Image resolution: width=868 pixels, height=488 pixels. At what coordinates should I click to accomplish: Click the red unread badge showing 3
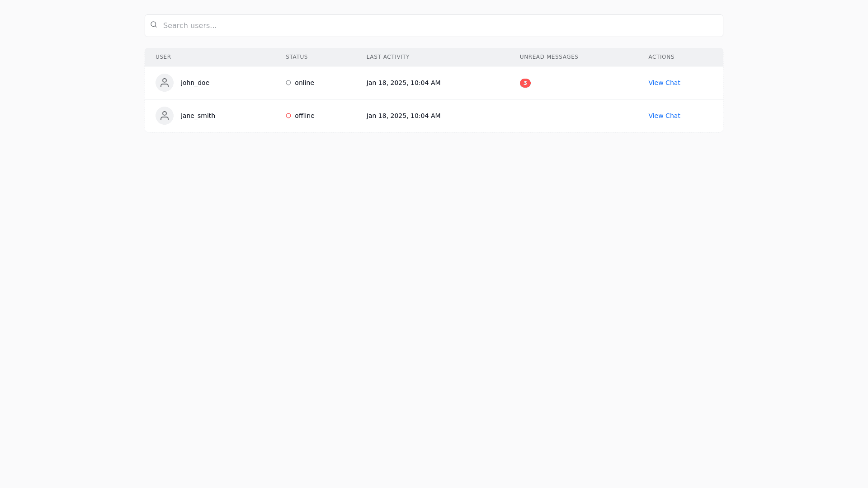point(525,83)
